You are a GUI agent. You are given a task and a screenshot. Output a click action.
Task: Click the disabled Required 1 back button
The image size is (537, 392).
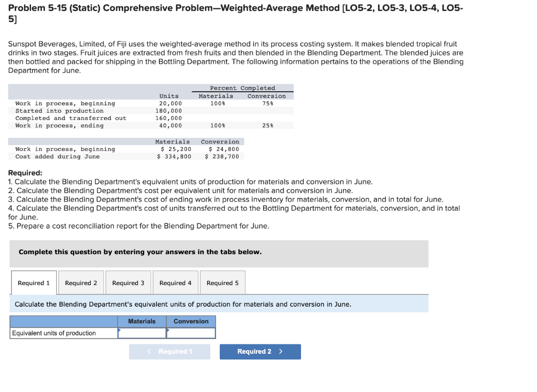(169, 352)
